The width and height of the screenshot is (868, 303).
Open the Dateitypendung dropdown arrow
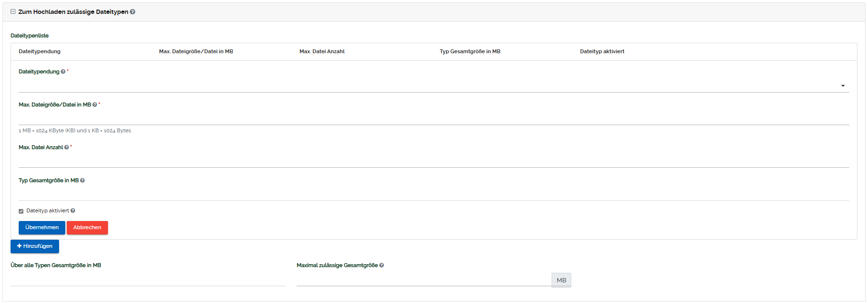(x=843, y=86)
